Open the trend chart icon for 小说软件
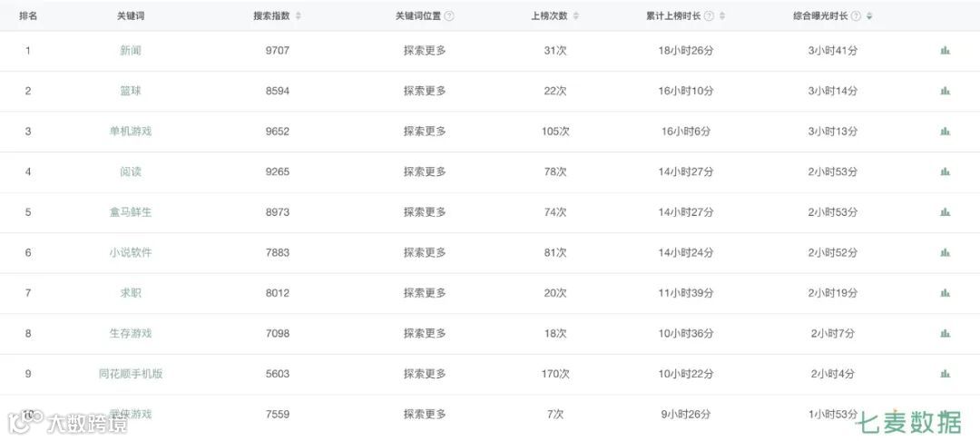The height and width of the screenshot is (441, 980). pyautogui.click(x=945, y=252)
